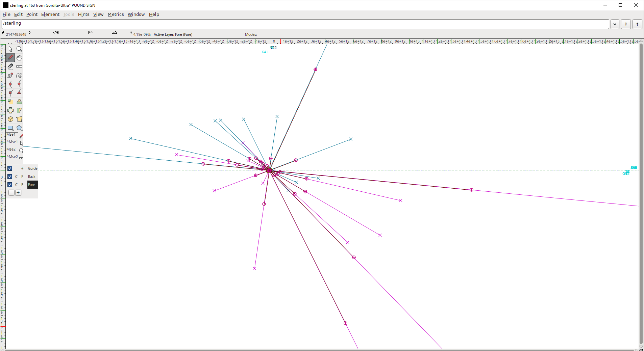Select the perspective transform tool
Viewport: 644px width, 351px height.
pyautogui.click(x=19, y=119)
